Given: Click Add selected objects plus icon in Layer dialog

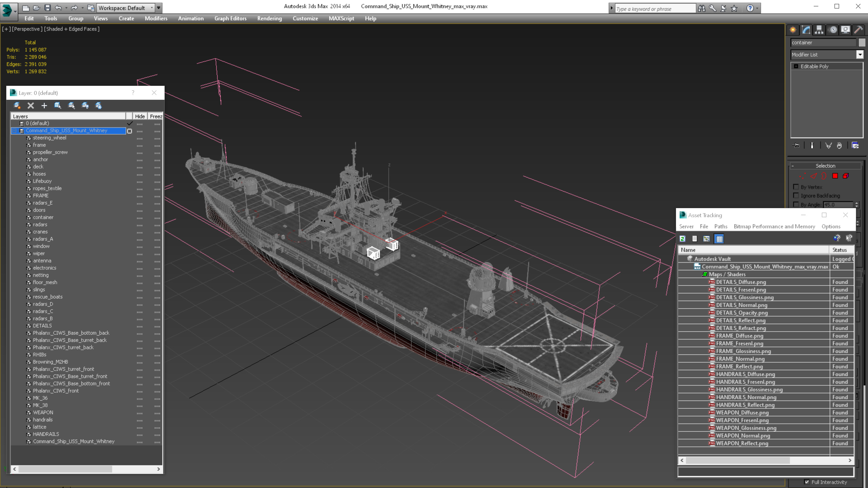Looking at the screenshot, I should 44,106.
